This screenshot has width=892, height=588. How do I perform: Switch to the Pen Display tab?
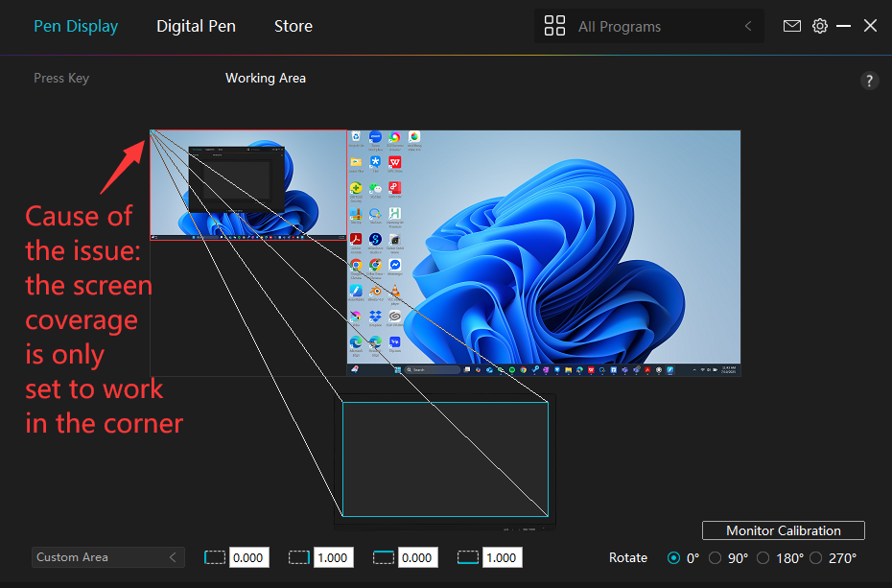click(x=76, y=26)
